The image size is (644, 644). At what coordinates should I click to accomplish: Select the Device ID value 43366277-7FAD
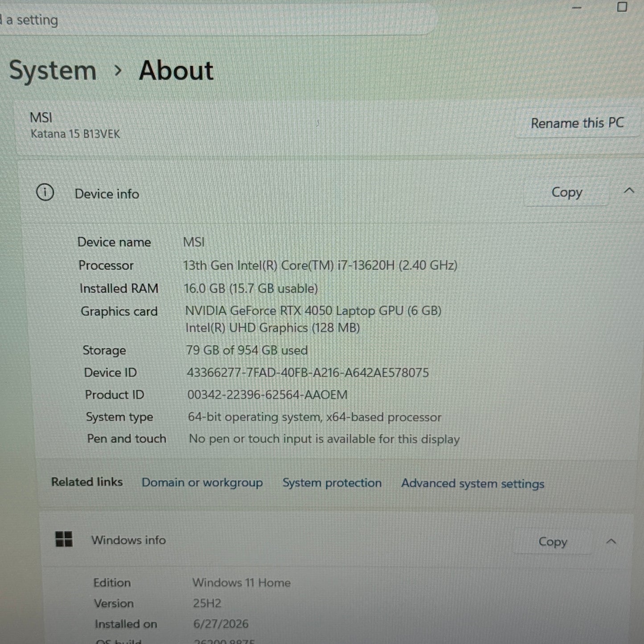pos(308,373)
